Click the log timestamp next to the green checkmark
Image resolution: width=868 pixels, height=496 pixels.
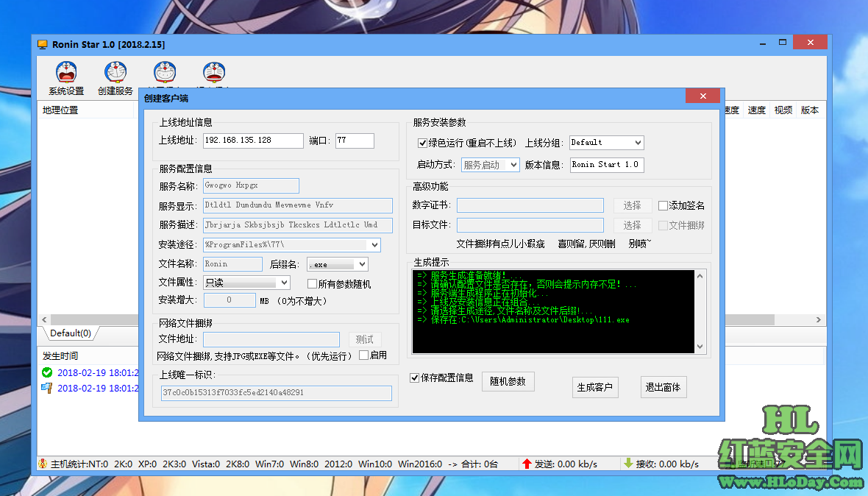tap(98, 372)
